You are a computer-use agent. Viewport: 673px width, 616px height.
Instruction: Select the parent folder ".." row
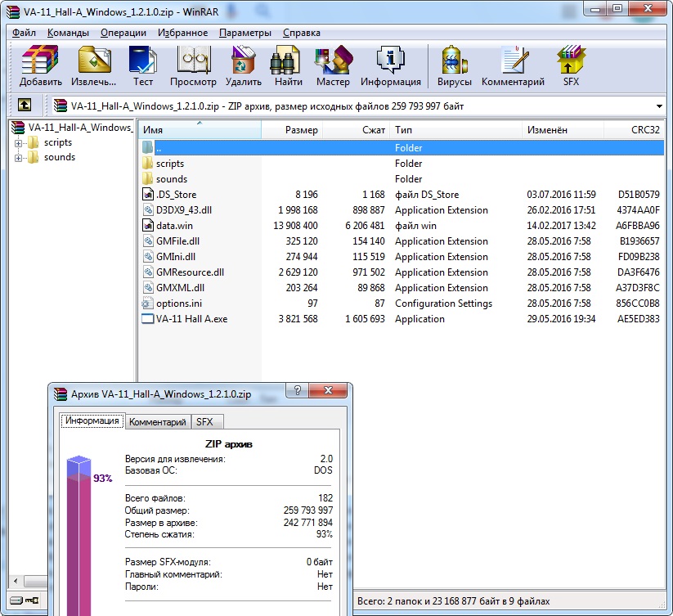point(402,148)
